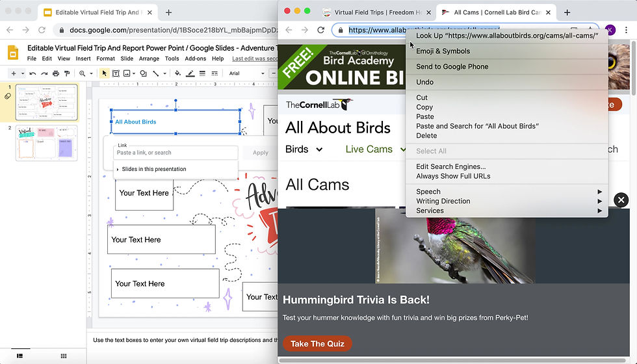Open the insert image dropdown arrow

click(x=134, y=73)
